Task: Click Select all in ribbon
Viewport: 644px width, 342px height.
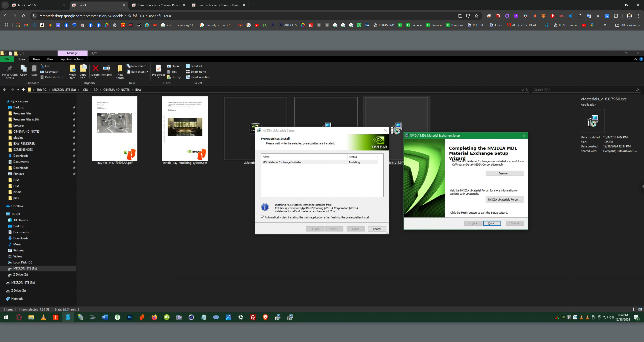Action: click(x=194, y=66)
